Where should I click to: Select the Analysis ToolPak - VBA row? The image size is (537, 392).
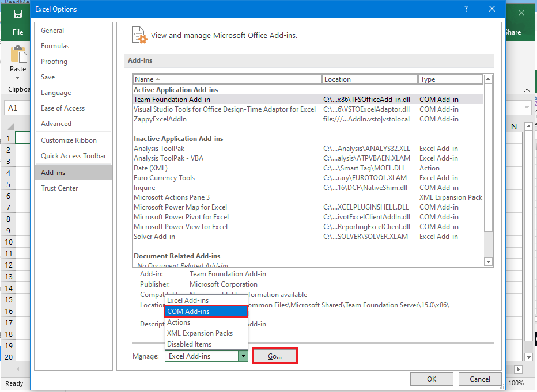[308, 158]
